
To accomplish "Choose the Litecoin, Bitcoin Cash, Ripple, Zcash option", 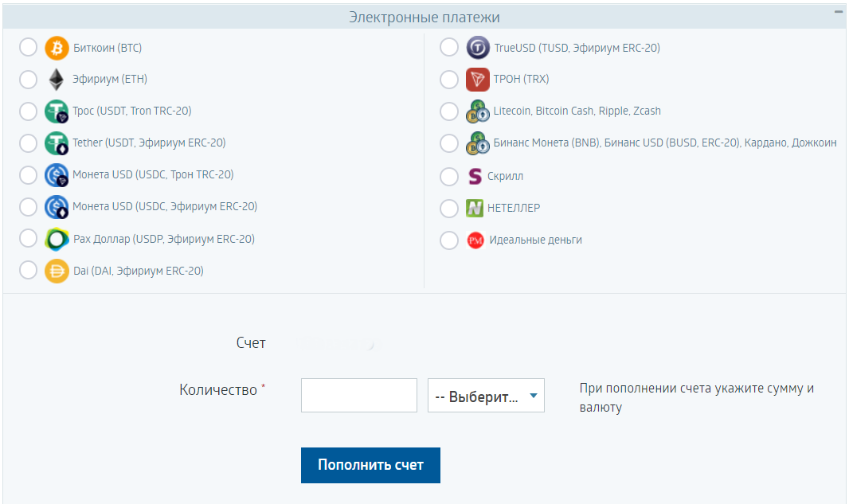I will pyautogui.click(x=449, y=111).
